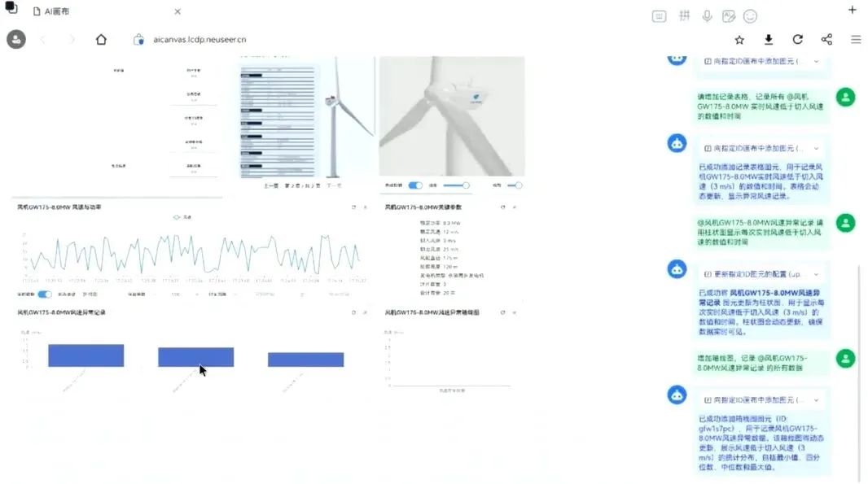Click the 上一页 previous page link
Viewport: 868px width, 484px height.
pyautogui.click(x=272, y=185)
